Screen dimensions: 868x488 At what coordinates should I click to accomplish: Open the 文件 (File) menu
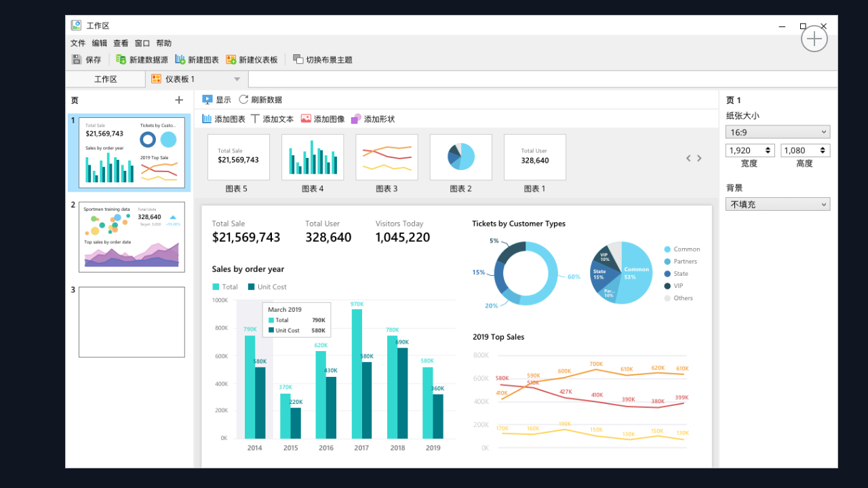click(78, 43)
